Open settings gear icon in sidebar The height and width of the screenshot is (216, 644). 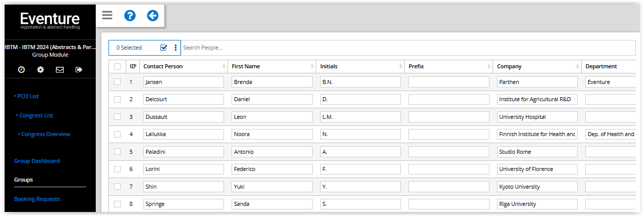click(x=41, y=70)
